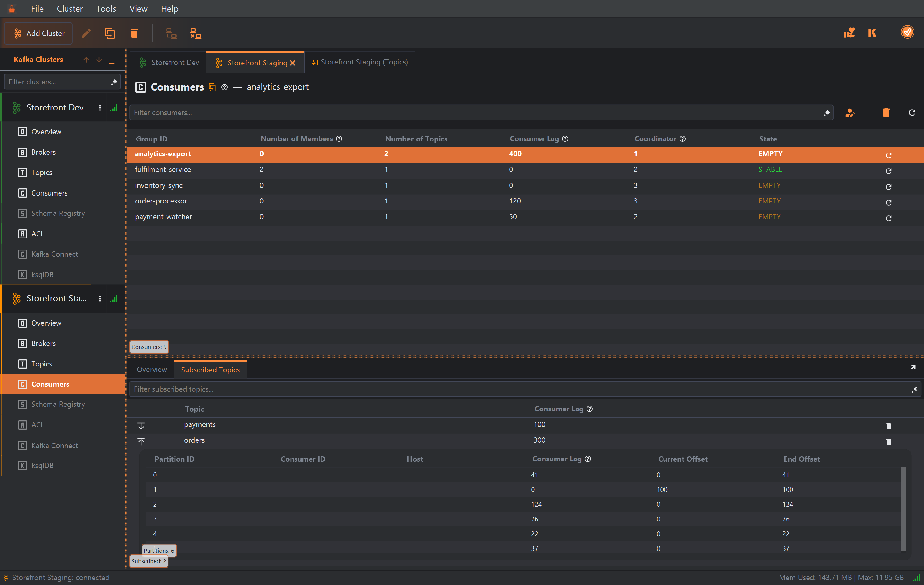This screenshot has width=924, height=585.
Task: Click the thumbs-up support icon in toolbar
Action: 849,33
